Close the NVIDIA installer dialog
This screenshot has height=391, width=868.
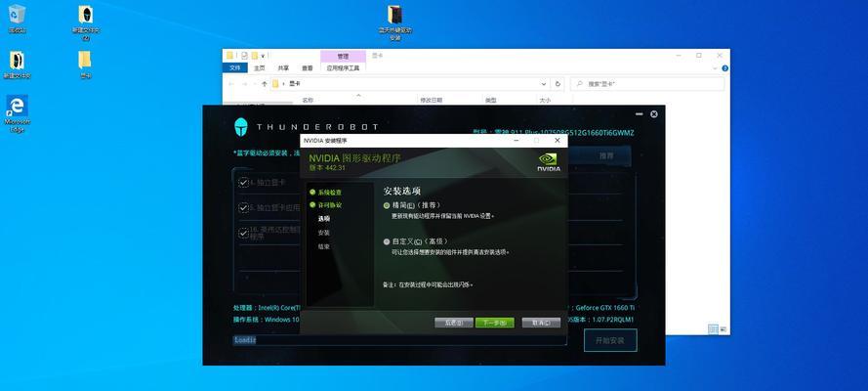click(557, 141)
